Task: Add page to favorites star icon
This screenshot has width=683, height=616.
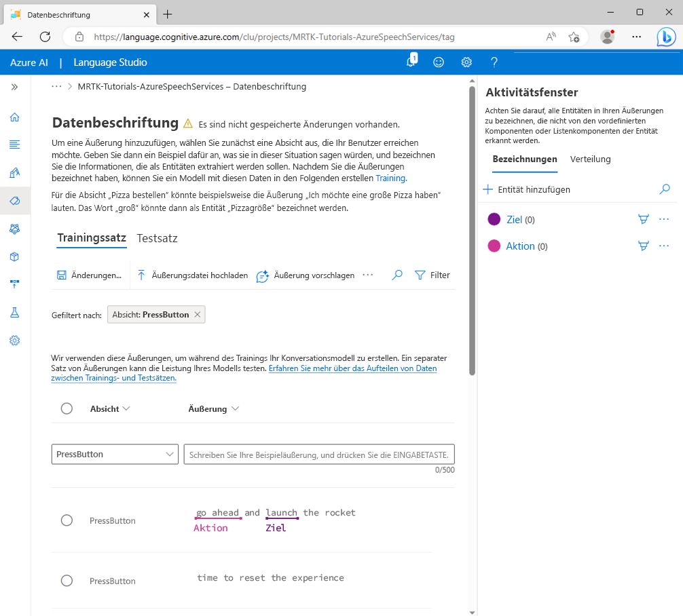Action: click(574, 37)
